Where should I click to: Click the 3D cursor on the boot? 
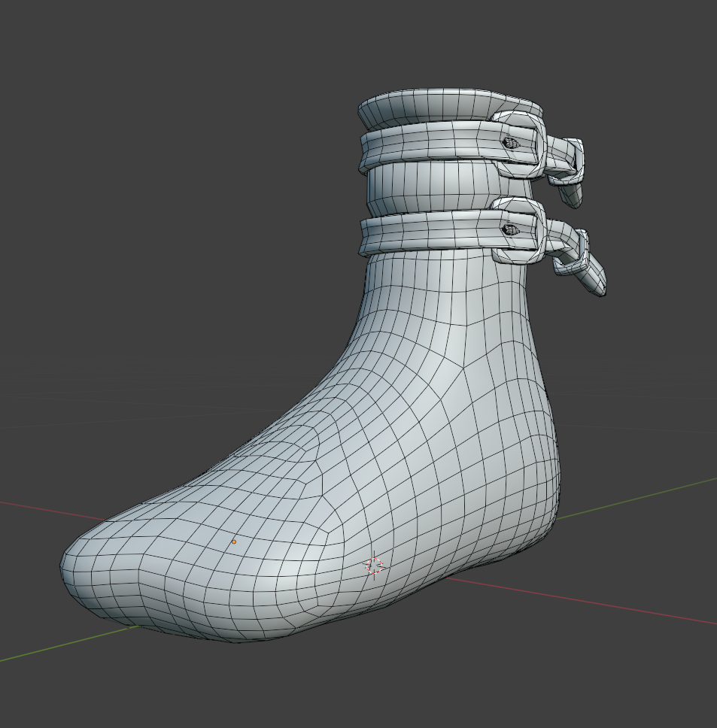click(374, 566)
